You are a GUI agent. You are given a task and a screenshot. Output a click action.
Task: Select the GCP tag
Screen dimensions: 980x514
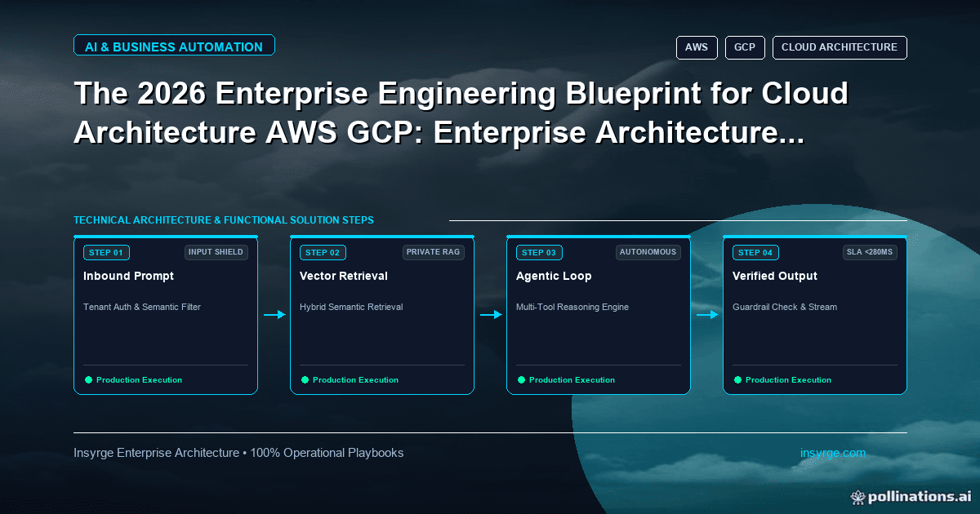click(x=745, y=47)
